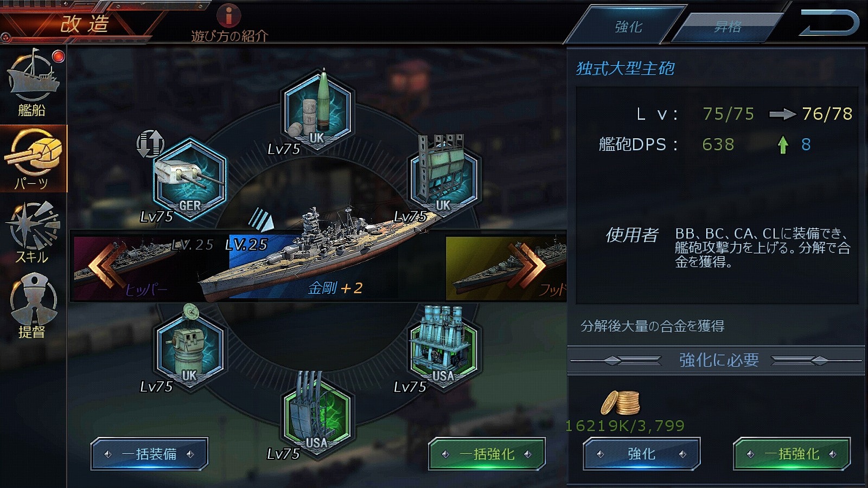
Task: Click the swap part arrows icon
Action: click(x=150, y=144)
